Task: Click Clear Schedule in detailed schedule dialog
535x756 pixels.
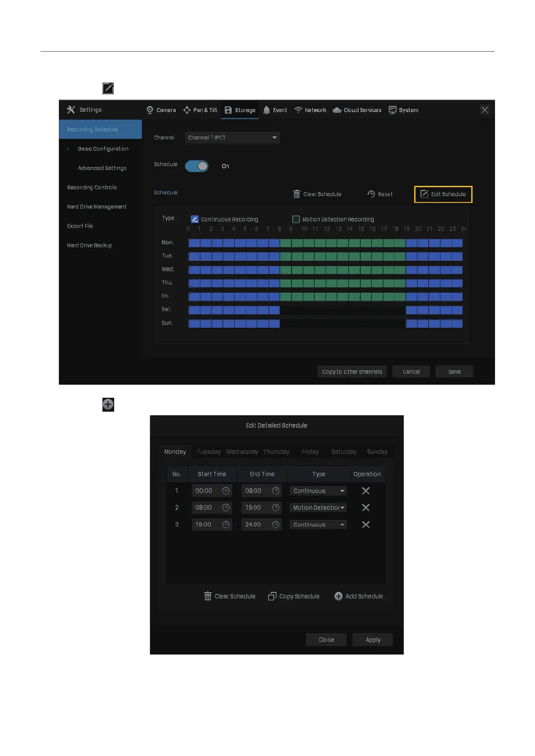Action: [230, 596]
